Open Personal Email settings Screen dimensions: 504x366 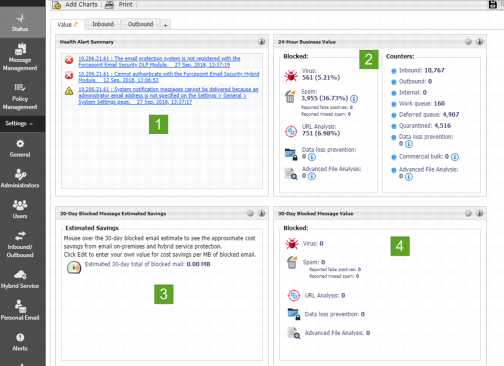[20, 310]
